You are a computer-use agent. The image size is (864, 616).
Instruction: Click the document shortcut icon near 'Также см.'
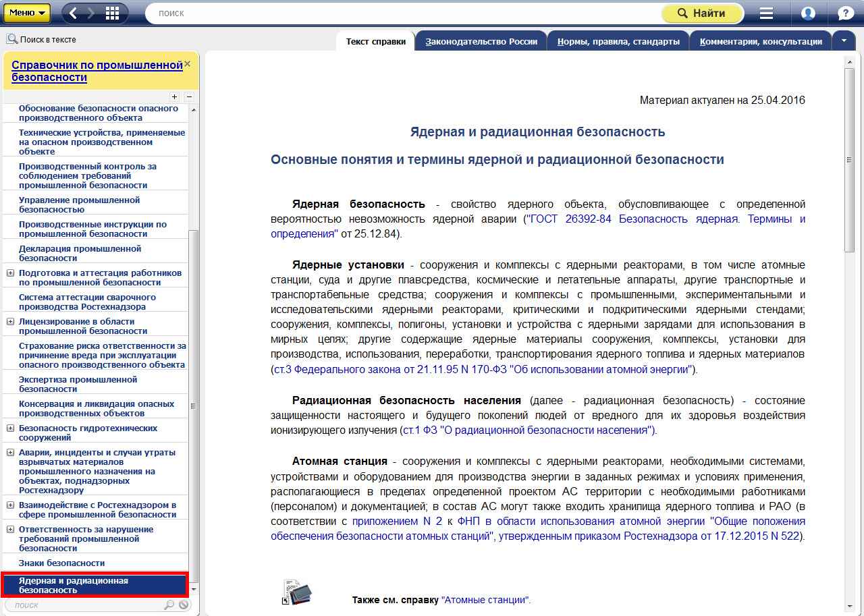pos(296,592)
